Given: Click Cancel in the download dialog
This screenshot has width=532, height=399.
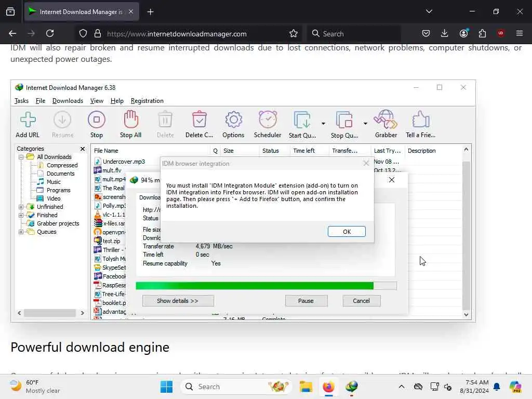Looking at the screenshot, I should tap(362, 301).
